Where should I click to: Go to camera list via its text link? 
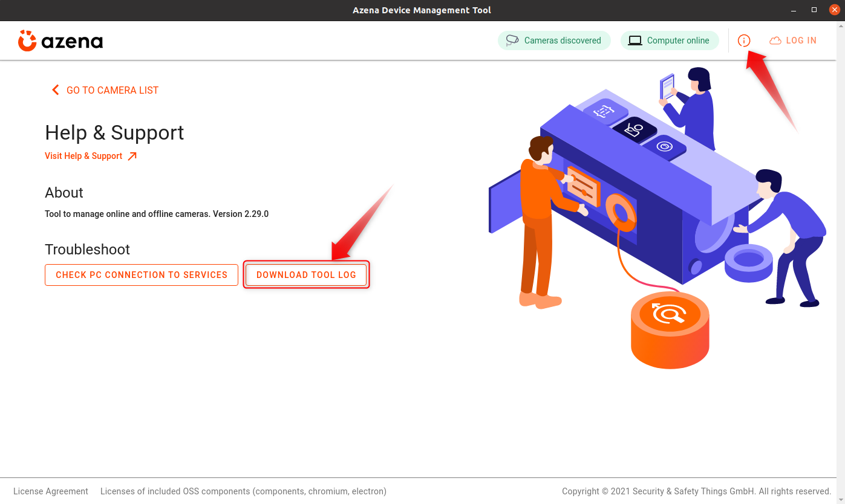pos(113,90)
